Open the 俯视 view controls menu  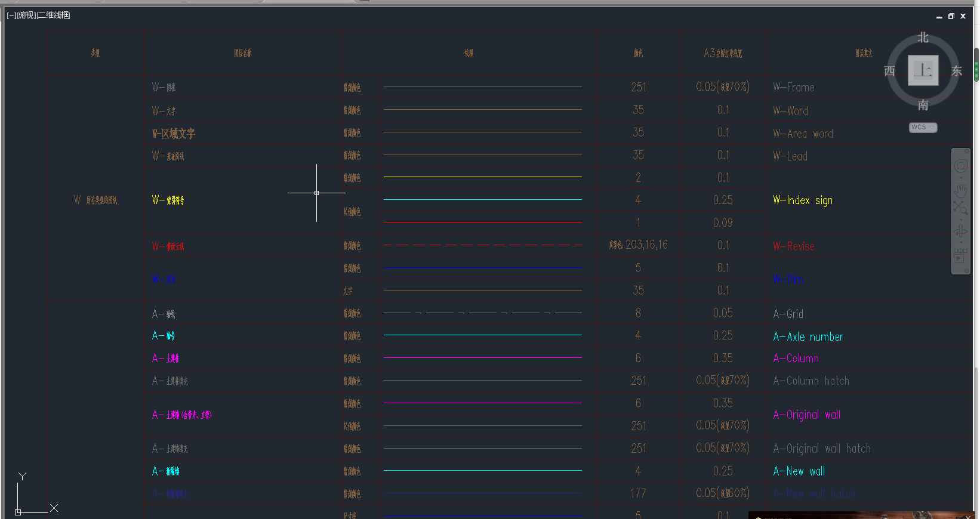click(x=26, y=16)
